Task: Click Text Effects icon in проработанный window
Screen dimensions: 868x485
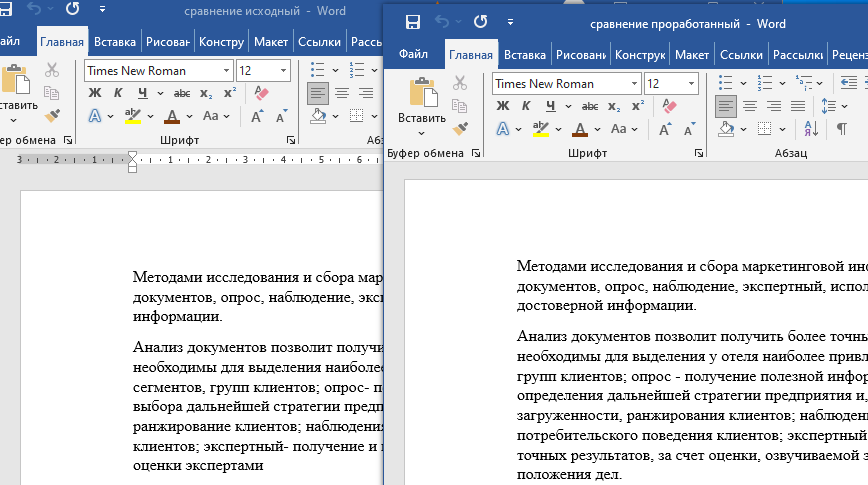Action: [x=503, y=129]
